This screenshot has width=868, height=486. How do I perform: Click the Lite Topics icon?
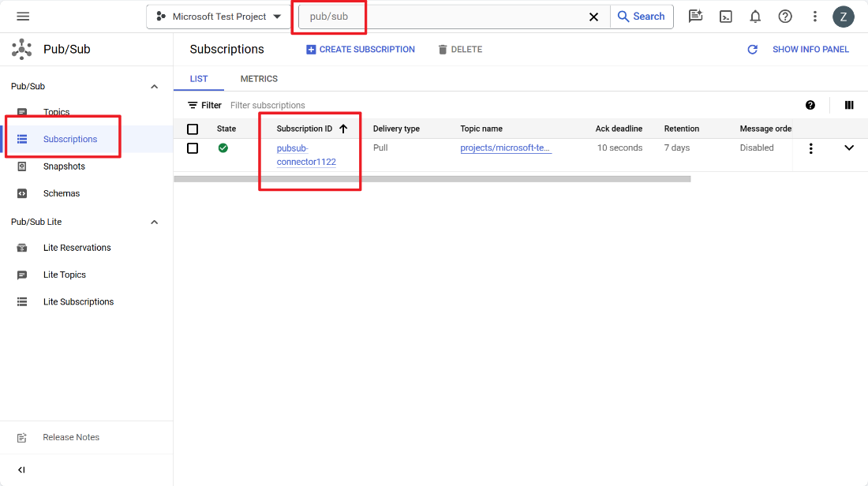click(x=22, y=275)
